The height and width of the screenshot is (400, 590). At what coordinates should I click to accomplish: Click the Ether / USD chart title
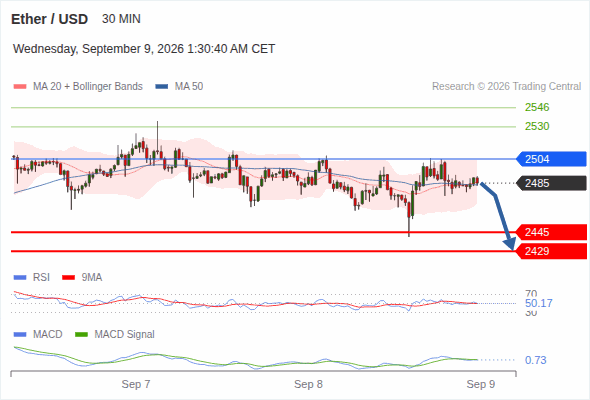click(49, 19)
